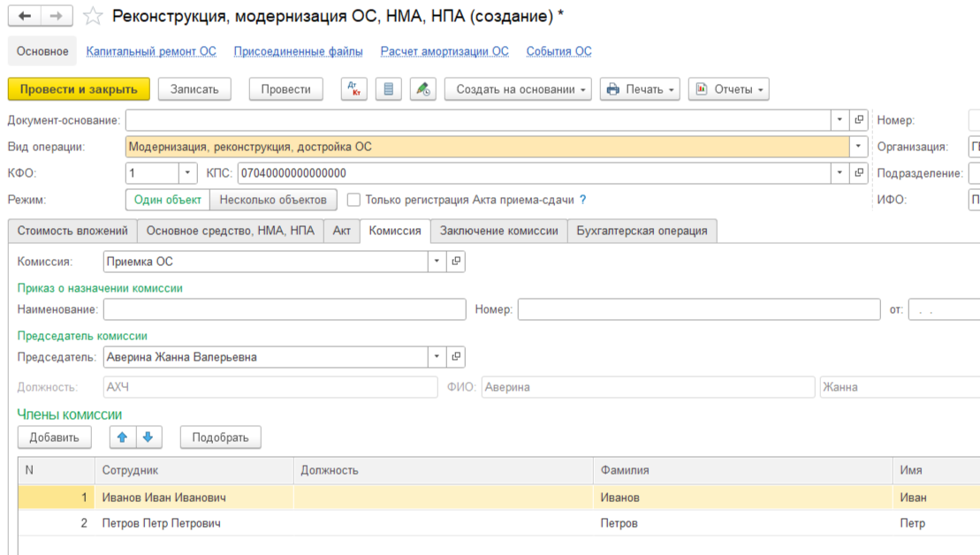This screenshot has width=980, height=555.
Task: Click the order Наименование input field
Action: coord(285,309)
